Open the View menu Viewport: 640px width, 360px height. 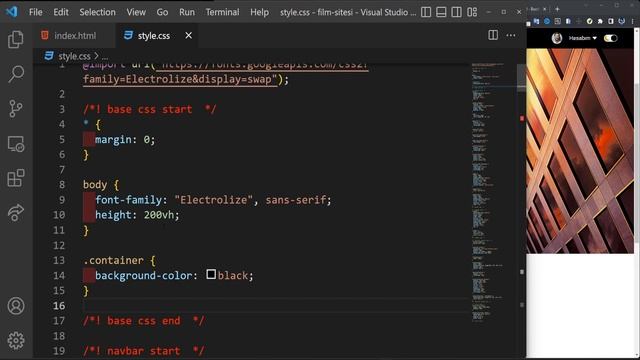136,12
